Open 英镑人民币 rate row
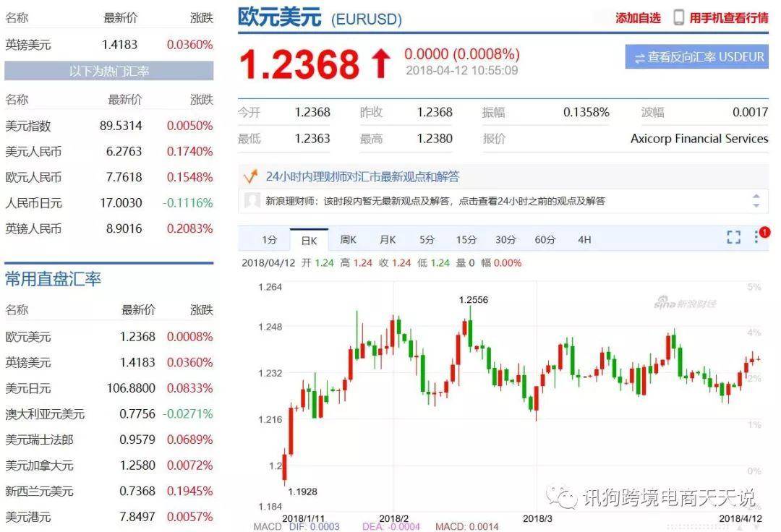 pyautogui.click(x=109, y=229)
